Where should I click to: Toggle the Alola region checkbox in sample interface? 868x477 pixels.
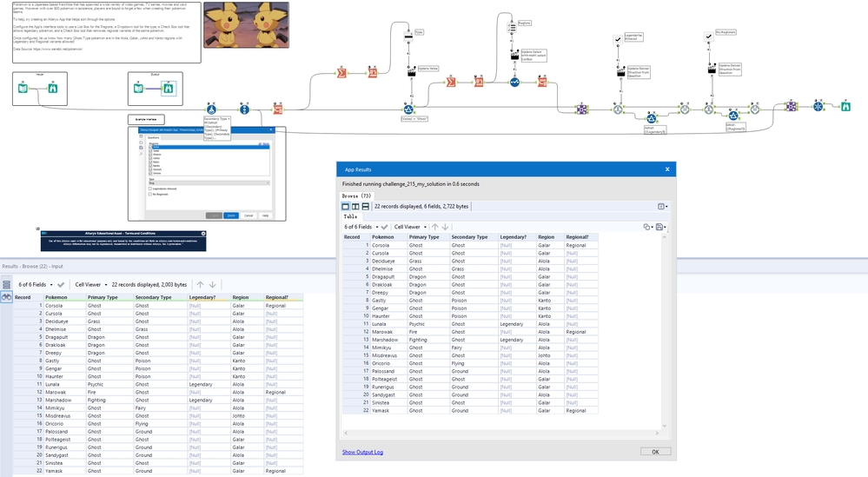pos(150,147)
